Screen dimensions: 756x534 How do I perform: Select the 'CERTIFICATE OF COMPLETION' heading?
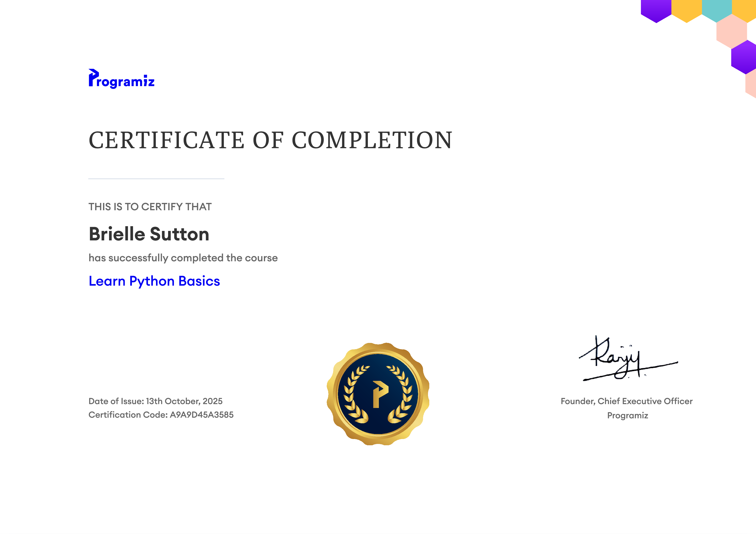270,140
